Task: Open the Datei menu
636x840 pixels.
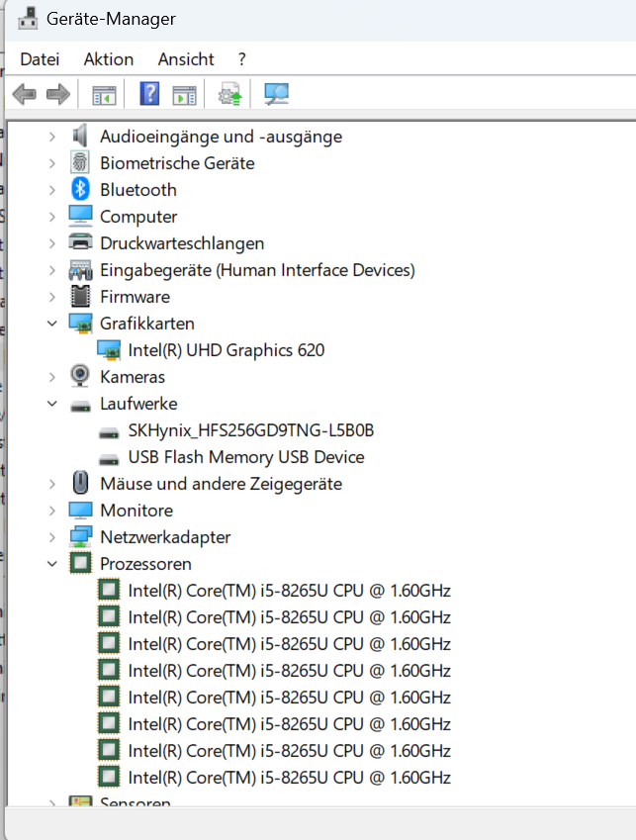Action: click(x=40, y=59)
